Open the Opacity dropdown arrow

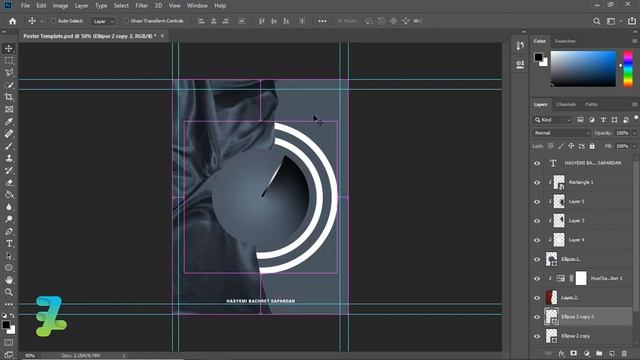pos(634,133)
